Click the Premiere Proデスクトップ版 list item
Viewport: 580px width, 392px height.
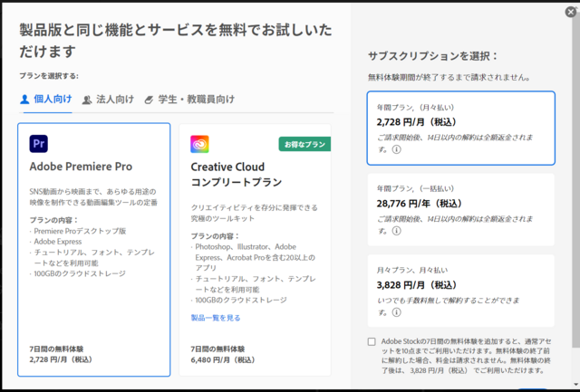(80, 231)
